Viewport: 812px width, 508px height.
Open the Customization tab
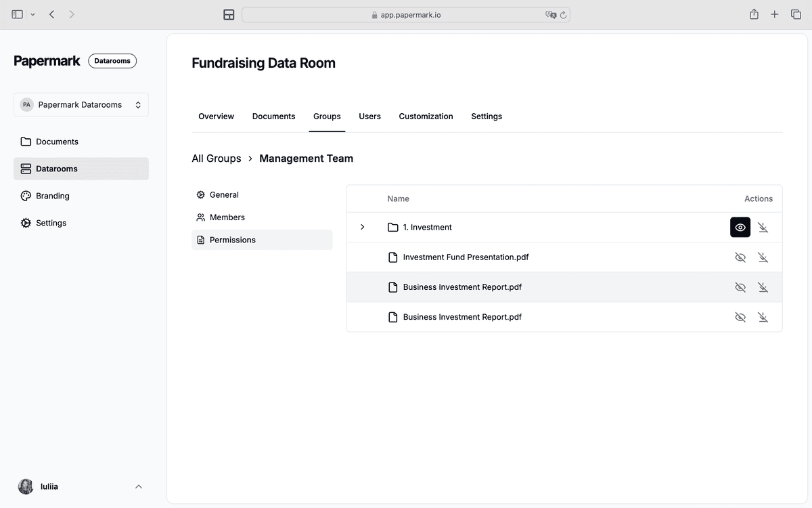click(x=426, y=117)
